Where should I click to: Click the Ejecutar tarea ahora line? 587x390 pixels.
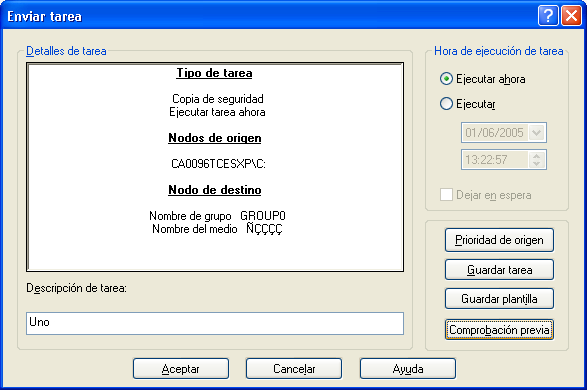[x=217, y=112]
